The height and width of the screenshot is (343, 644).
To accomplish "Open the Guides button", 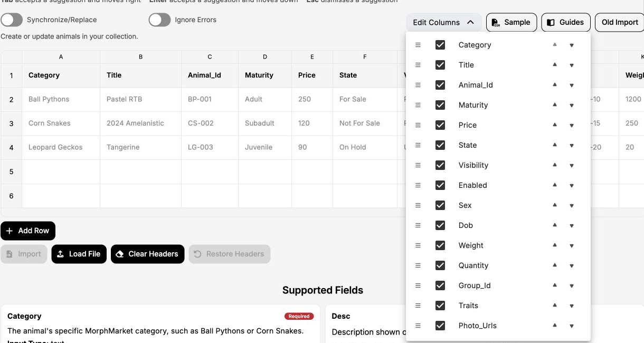I will [x=565, y=22].
